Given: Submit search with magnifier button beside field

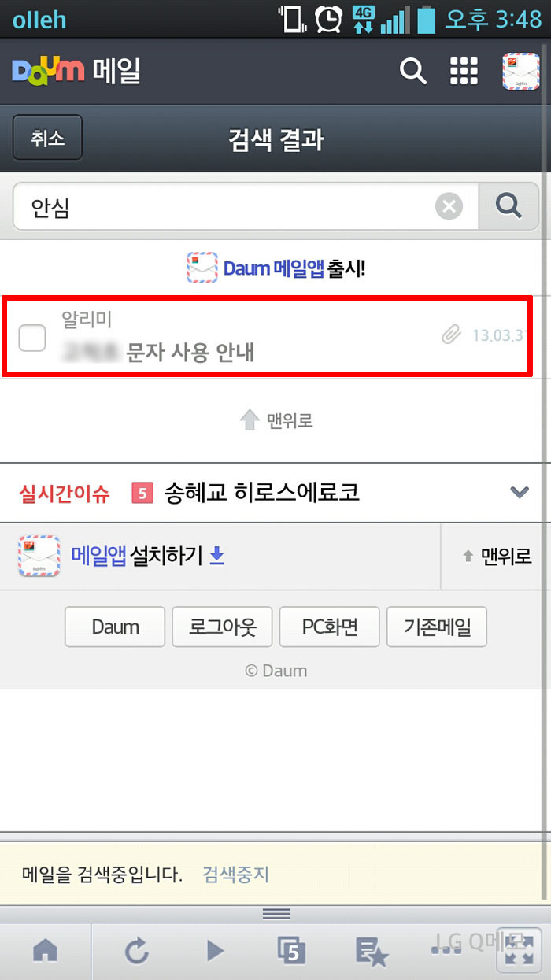Looking at the screenshot, I should 509,206.
